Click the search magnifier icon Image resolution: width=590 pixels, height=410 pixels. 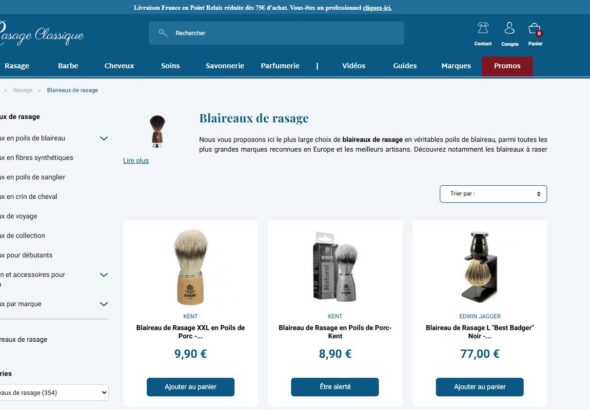pyautogui.click(x=163, y=33)
